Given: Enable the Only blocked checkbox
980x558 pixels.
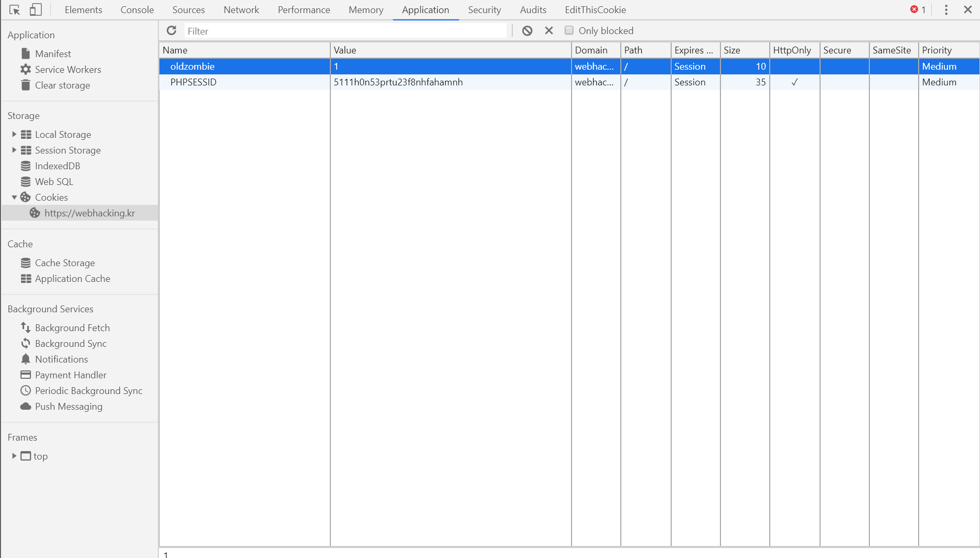Looking at the screenshot, I should click(569, 30).
